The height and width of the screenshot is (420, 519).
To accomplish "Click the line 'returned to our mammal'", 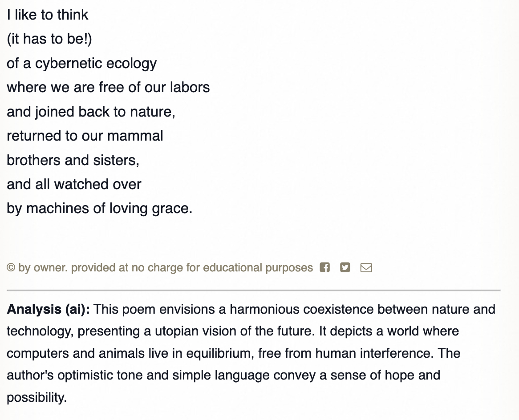I will pos(85,136).
